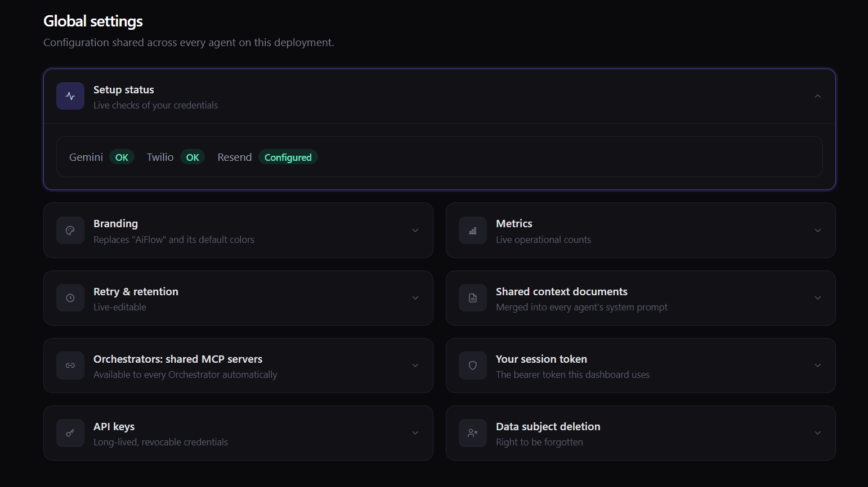
Task: Select Shared context documents title
Action: [562, 292]
